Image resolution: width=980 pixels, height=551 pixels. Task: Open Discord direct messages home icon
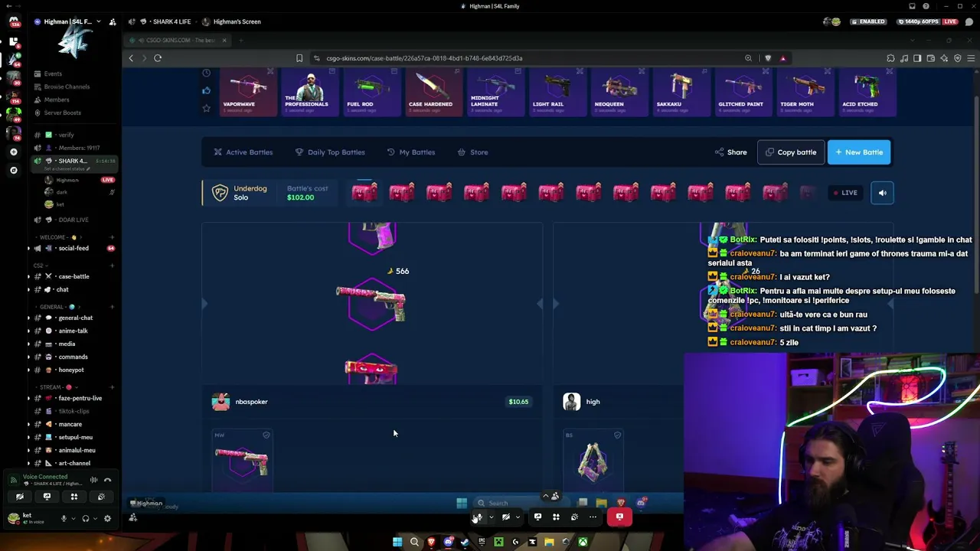13,21
